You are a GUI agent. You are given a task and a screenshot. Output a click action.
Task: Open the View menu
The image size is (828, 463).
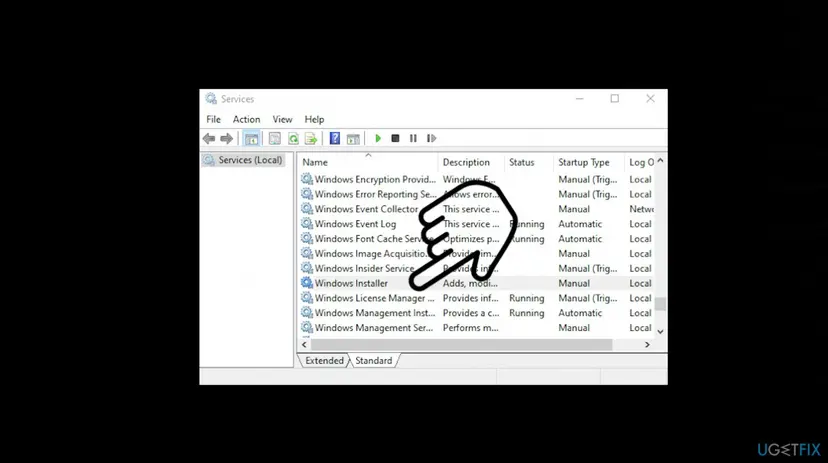[x=282, y=119]
